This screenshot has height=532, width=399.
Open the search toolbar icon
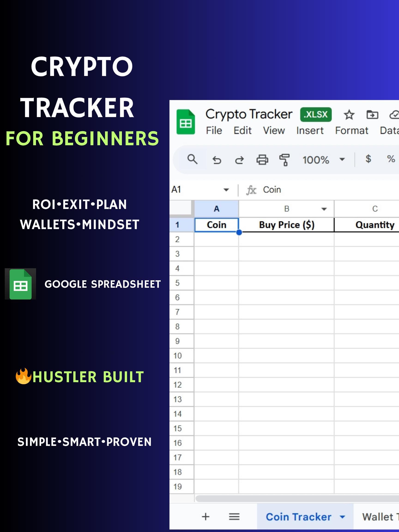coord(192,159)
